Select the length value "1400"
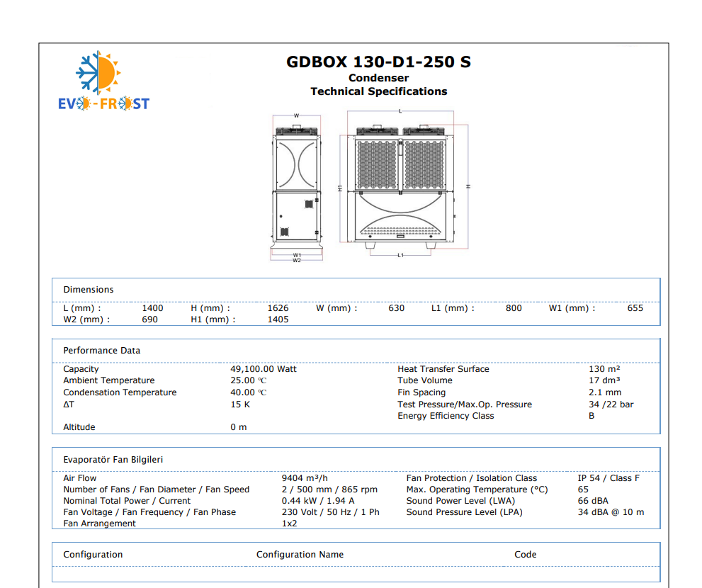Image resolution: width=702 pixels, height=588 pixels. point(153,308)
